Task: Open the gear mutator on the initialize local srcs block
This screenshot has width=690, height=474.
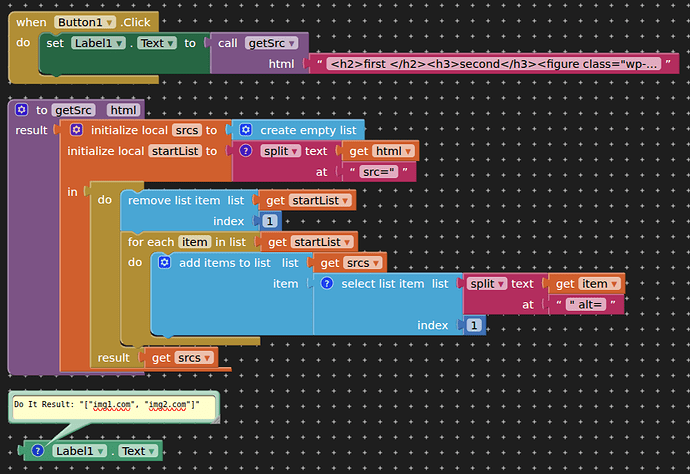Action: click(x=76, y=130)
